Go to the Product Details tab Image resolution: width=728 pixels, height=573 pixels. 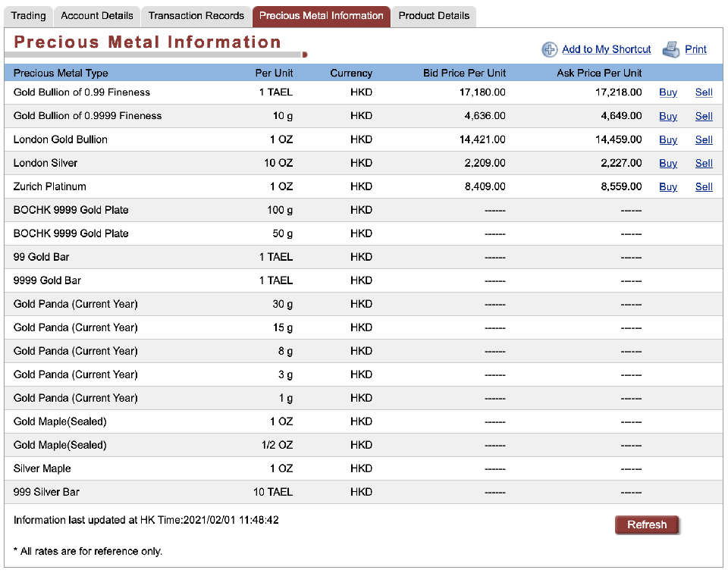tap(434, 16)
